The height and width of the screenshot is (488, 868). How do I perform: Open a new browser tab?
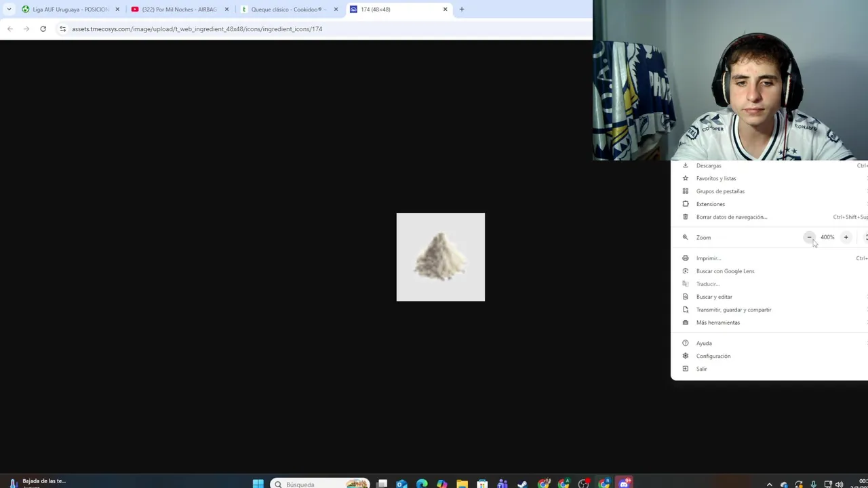(x=462, y=9)
